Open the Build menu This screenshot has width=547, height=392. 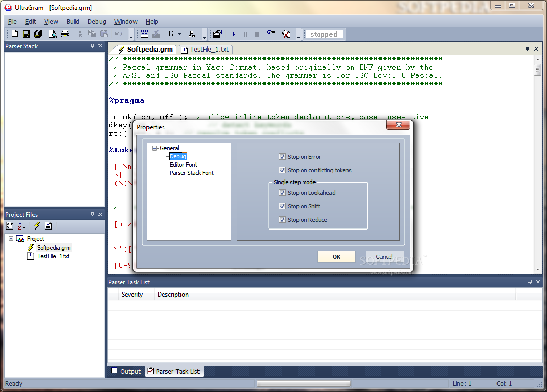[x=73, y=21]
